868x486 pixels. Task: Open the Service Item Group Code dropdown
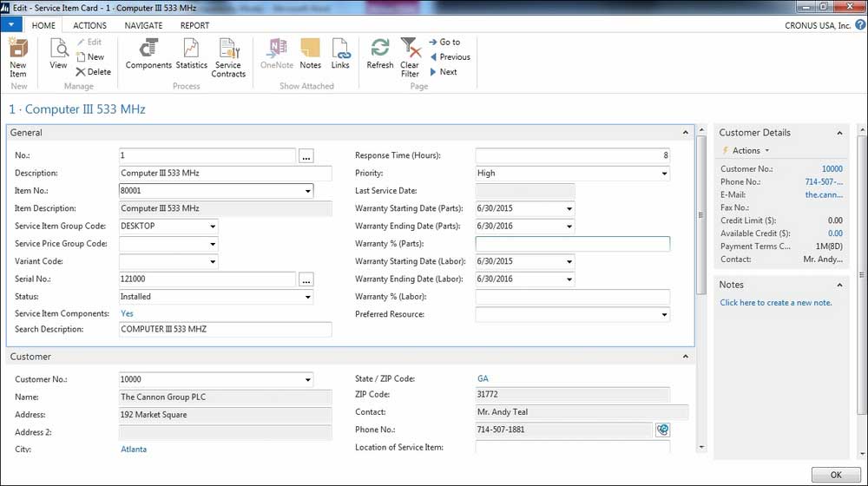(213, 227)
